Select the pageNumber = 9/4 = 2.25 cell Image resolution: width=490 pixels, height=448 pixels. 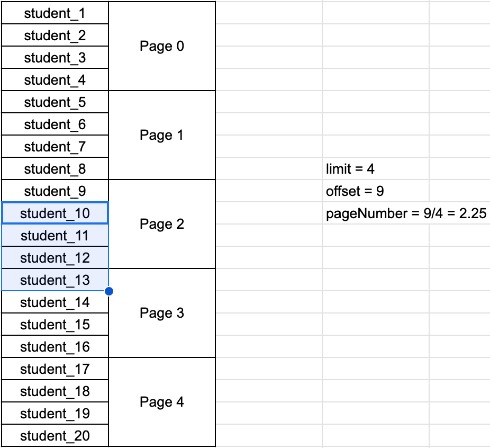click(x=406, y=213)
